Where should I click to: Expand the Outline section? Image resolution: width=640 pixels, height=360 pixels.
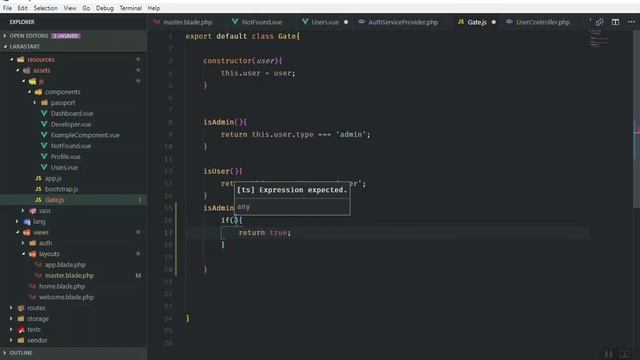click(73, 353)
